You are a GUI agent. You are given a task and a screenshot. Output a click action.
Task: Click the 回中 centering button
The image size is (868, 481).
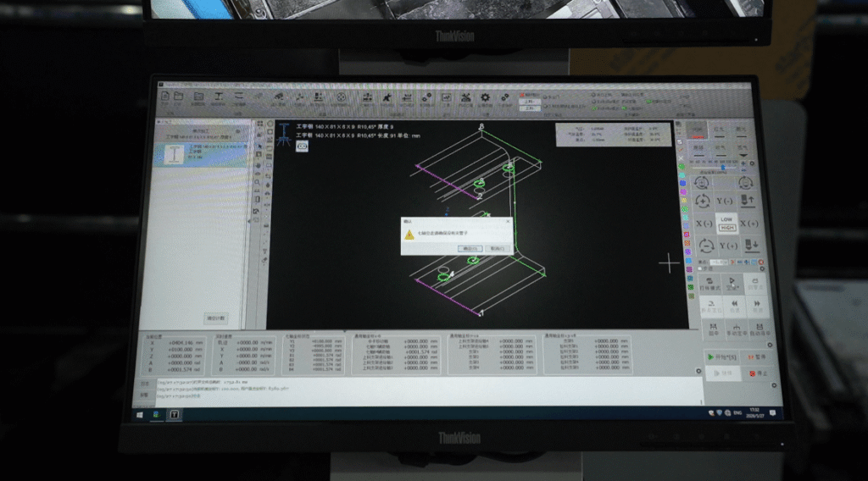714,329
